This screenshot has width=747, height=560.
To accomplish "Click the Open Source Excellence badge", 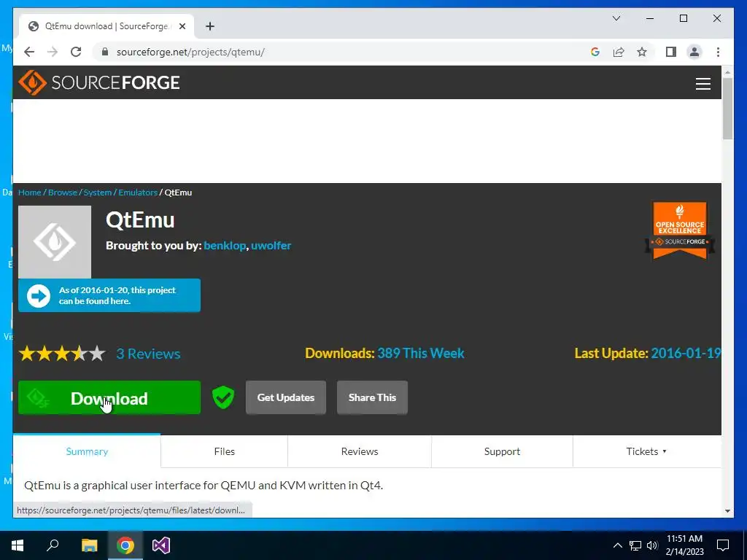I will tap(680, 230).
